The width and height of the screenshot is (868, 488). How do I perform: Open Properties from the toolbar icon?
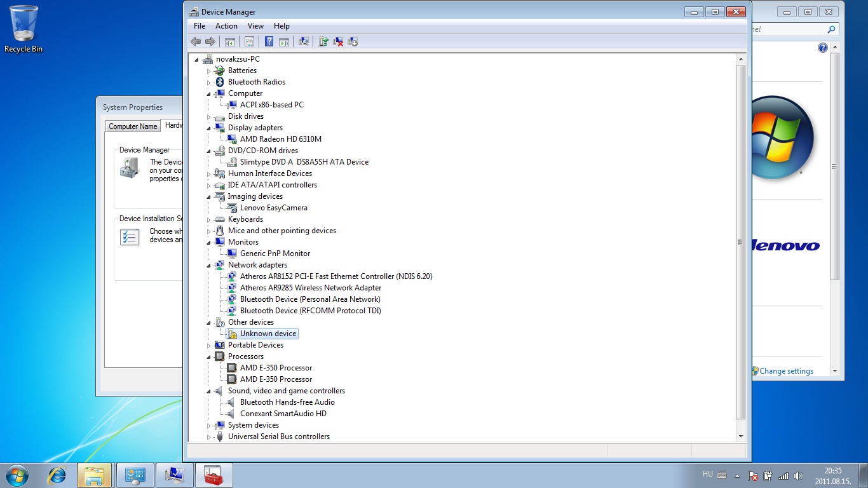pos(249,42)
